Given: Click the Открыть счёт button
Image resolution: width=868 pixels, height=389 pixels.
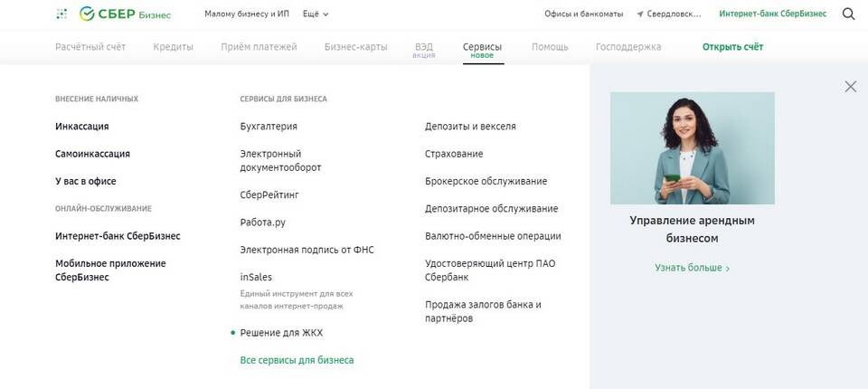Looking at the screenshot, I should click(x=733, y=47).
